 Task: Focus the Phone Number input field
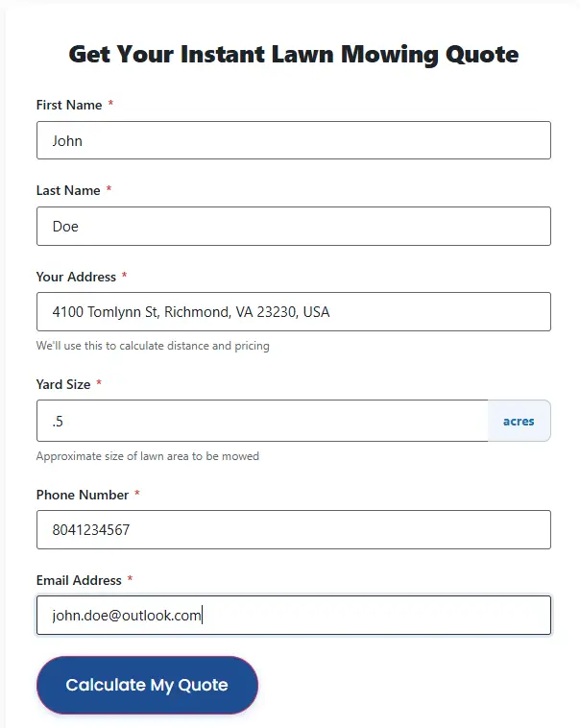point(293,529)
